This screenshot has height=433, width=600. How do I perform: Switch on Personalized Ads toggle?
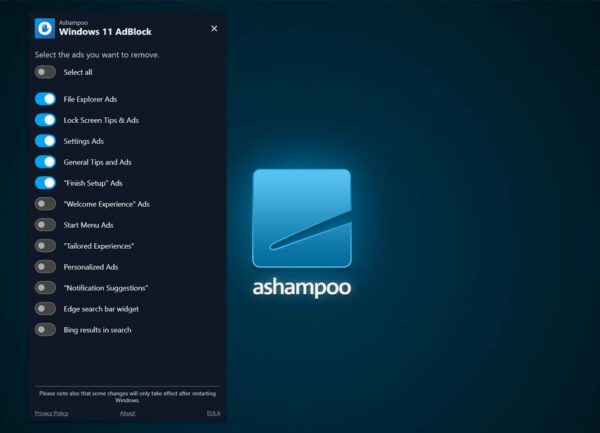[x=45, y=267]
